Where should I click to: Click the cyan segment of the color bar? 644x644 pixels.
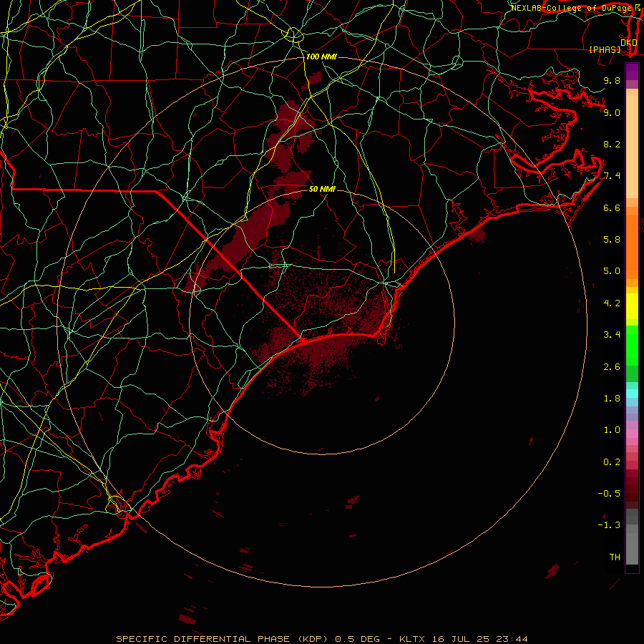tap(632, 393)
